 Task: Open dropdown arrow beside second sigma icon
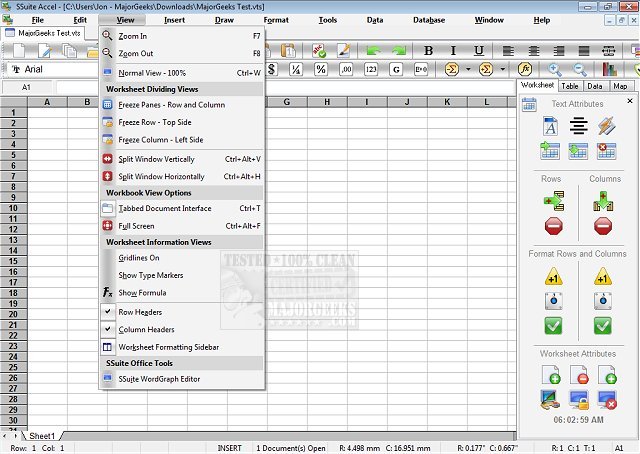(x=503, y=69)
